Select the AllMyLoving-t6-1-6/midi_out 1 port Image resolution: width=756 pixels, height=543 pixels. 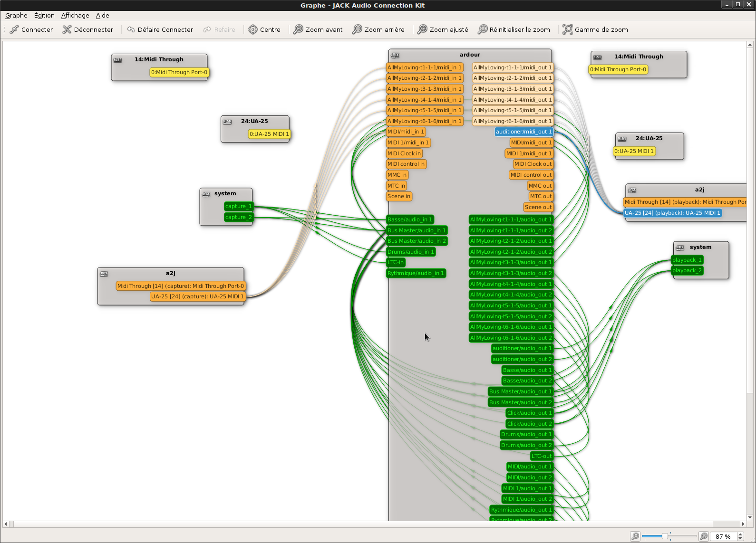[x=513, y=121]
